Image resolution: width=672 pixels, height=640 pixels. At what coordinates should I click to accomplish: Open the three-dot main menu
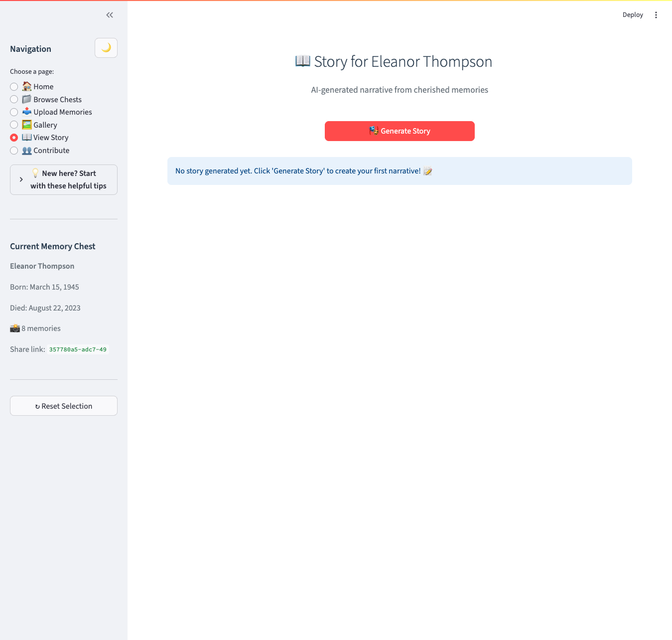(x=656, y=15)
